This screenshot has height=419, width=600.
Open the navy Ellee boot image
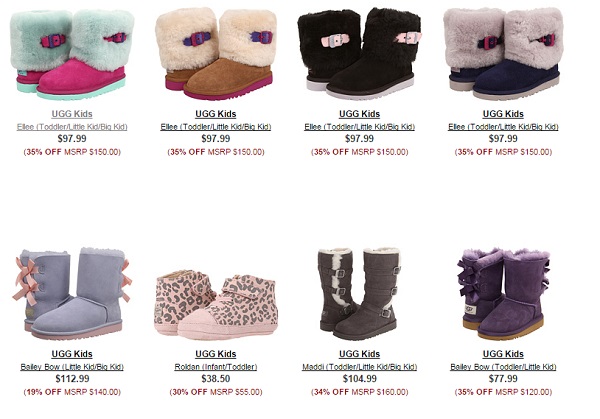pyautogui.click(x=503, y=54)
